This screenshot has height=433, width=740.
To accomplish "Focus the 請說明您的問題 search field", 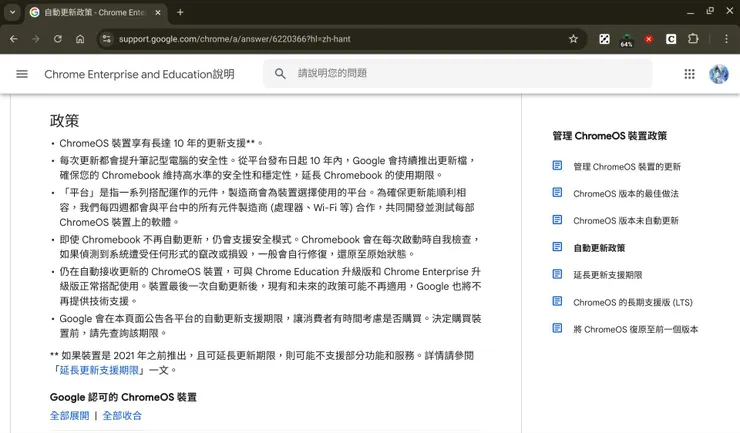I will [x=458, y=73].
